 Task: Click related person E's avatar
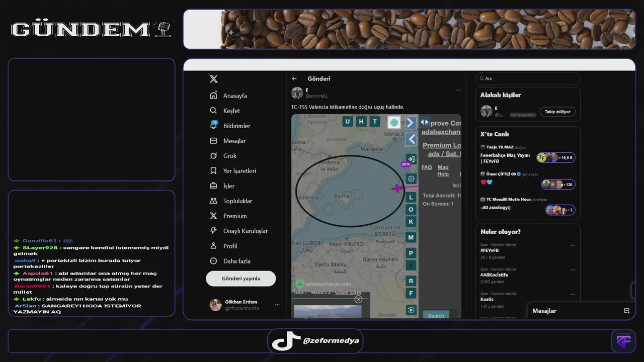pyautogui.click(x=486, y=112)
